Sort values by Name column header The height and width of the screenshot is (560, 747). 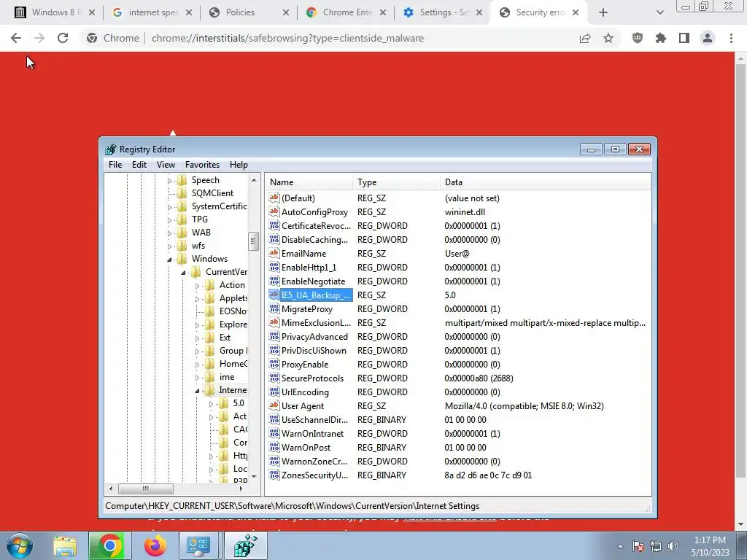(309, 182)
